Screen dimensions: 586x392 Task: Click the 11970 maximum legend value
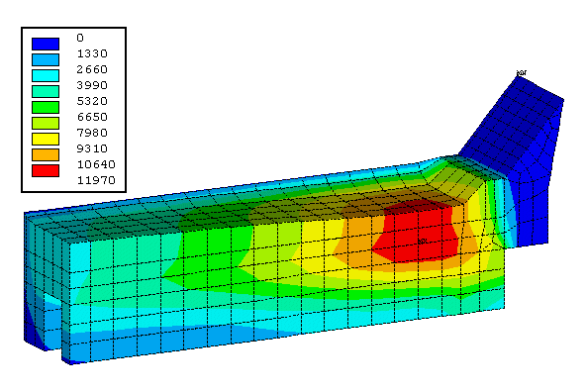(96, 180)
